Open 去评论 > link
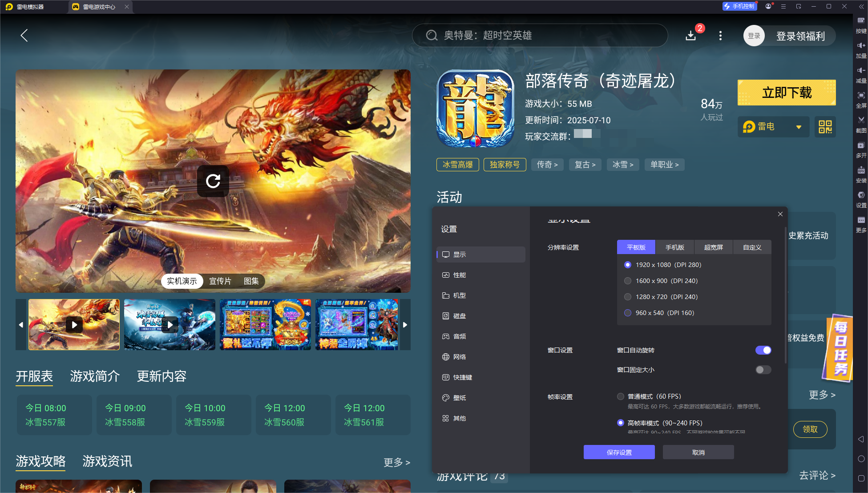Image resolution: width=868 pixels, height=493 pixels. (817, 475)
